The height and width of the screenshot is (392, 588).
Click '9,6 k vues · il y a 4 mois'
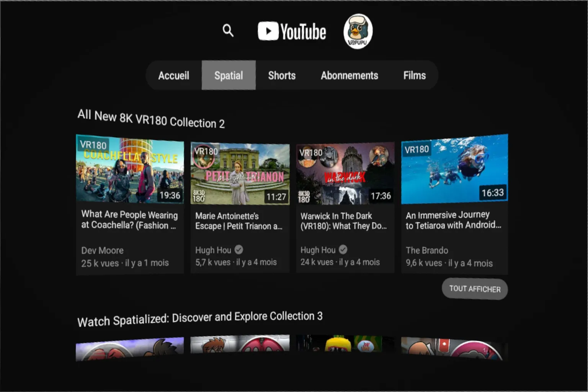[x=449, y=263]
